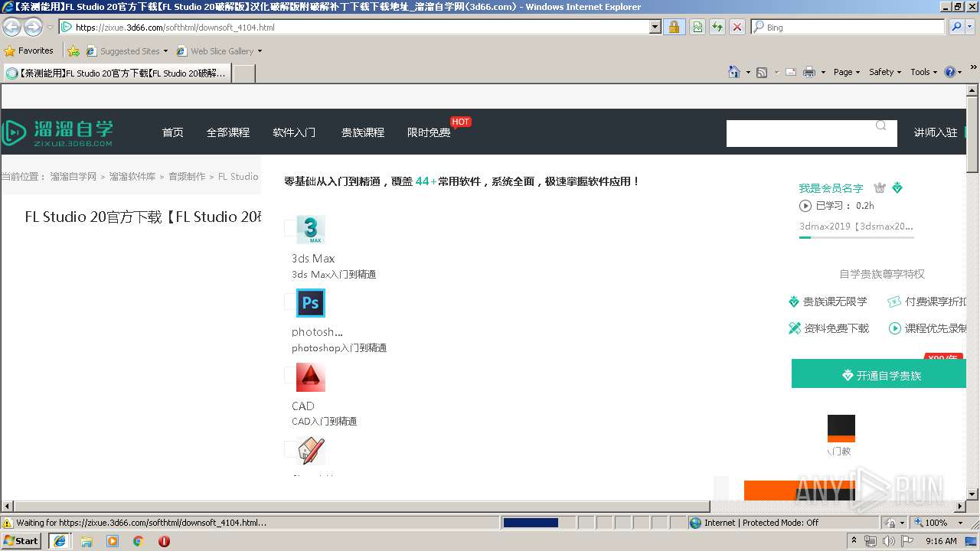This screenshot has width=980, height=551.
Task: Click the Home page icon in command bar
Action: [734, 72]
